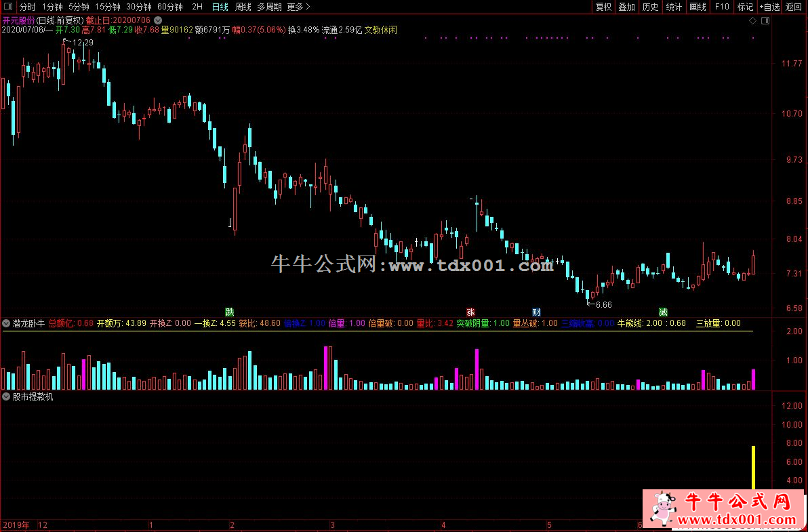Open the 多周期 multi-period view
The width and height of the screenshot is (808, 532).
(x=270, y=7)
